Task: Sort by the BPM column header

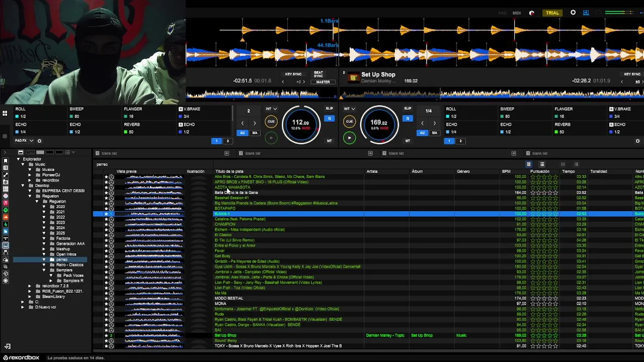Action: tap(506, 171)
